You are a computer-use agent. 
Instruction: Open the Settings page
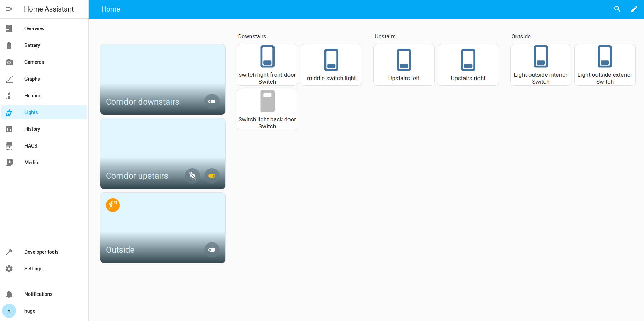[33, 269]
